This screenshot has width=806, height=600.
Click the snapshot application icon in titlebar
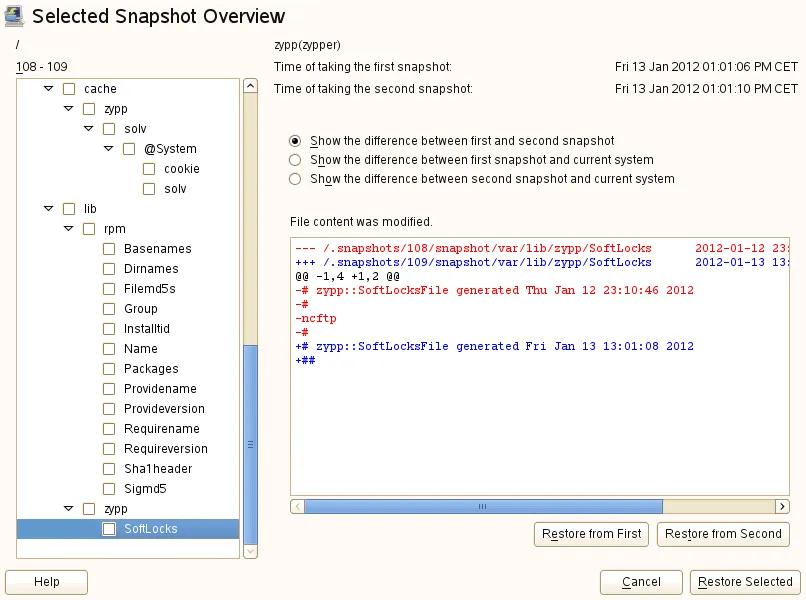[x=14, y=15]
